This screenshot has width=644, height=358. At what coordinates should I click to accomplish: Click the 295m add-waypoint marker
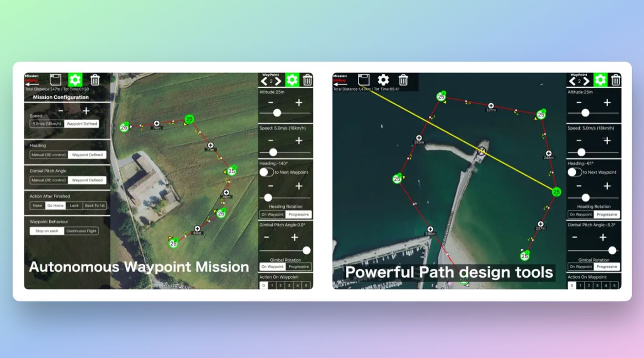[x=419, y=138]
